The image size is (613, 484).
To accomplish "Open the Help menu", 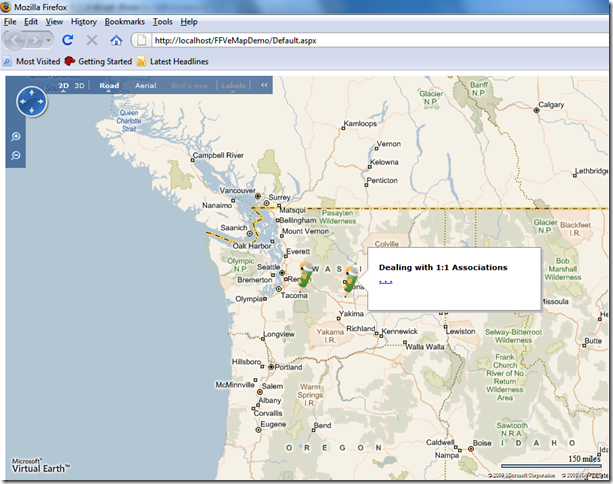I will pos(189,22).
